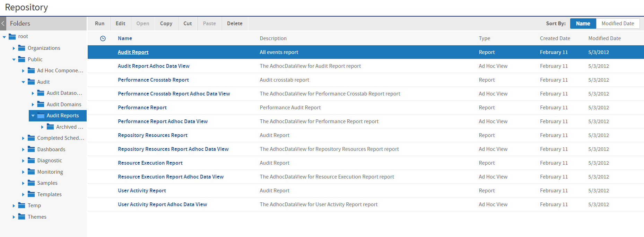Expand the Dashboards folder arrow
This screenshot has width=644, height=237.
click(x=23, y=149)
